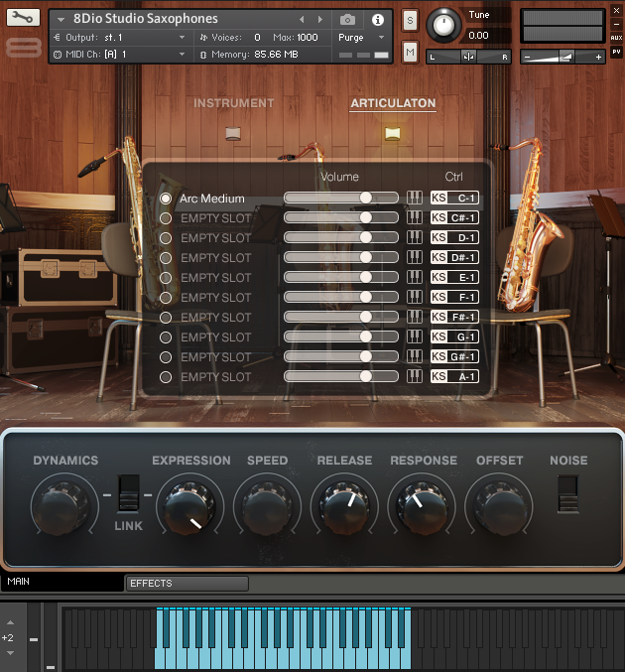This screenshot has height=672, width=625.
Task: Click the KS F#-1 keyswitch button
Action: pyautogui.click(x=454, y=317)
